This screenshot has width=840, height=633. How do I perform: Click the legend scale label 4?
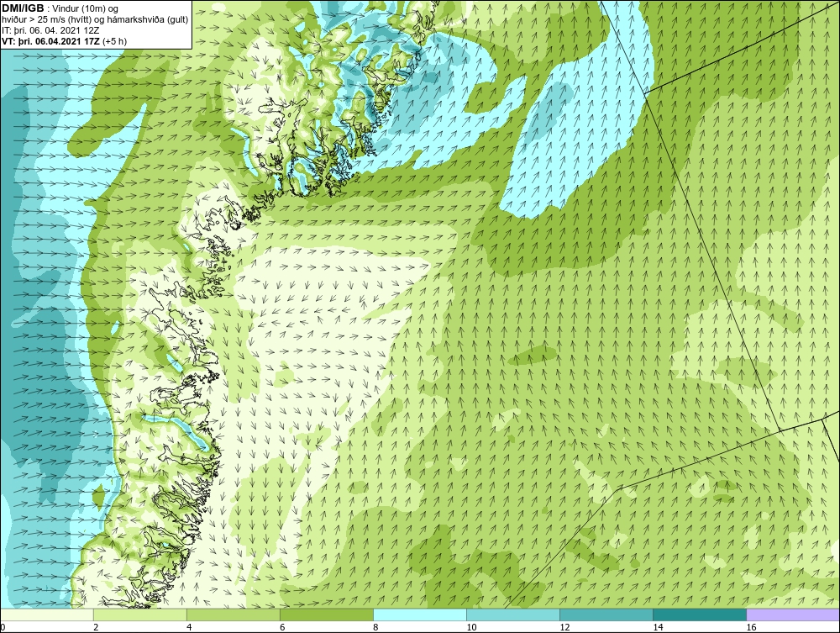pyautogui.click(x=188, y=627)
